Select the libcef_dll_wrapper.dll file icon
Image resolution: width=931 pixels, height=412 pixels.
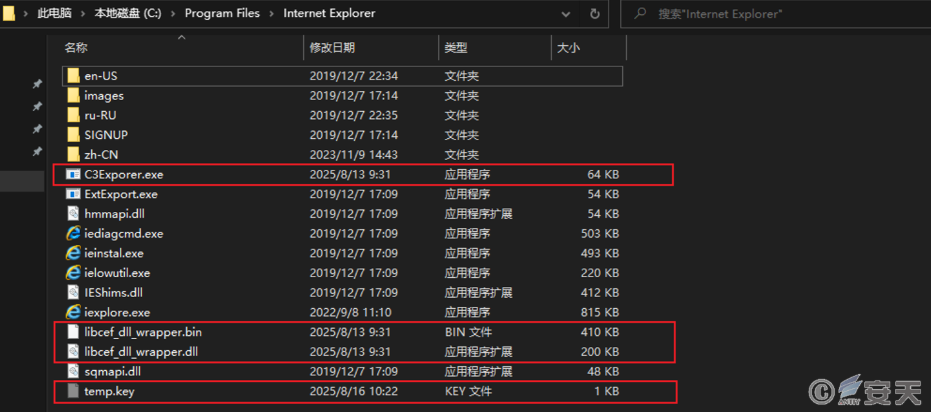[x=73, y=352]
